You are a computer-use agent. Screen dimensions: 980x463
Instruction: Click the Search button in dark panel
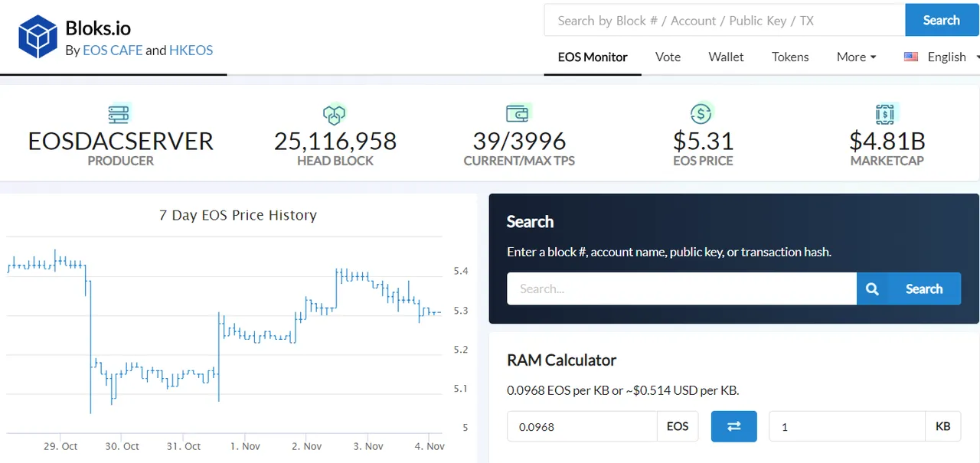pyautogui.click(x=909, y=289)
